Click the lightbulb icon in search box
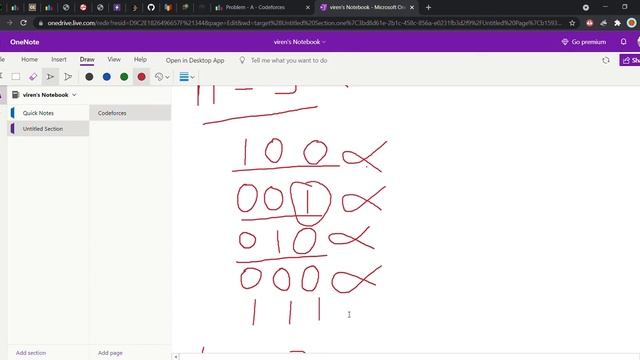The height and width of the screenshot is (360, 640). point(242,60)
